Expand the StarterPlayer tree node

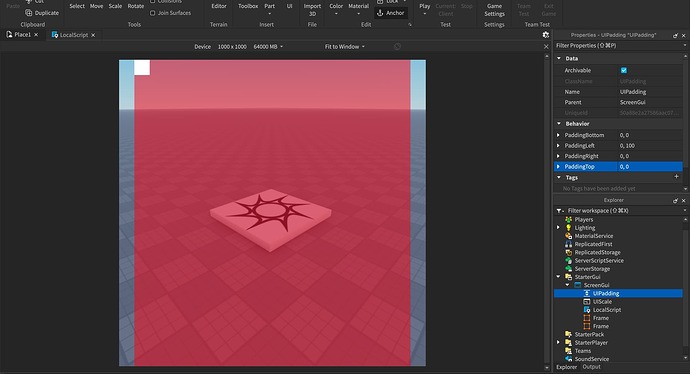pyautogui.click(x=558, y=342)
